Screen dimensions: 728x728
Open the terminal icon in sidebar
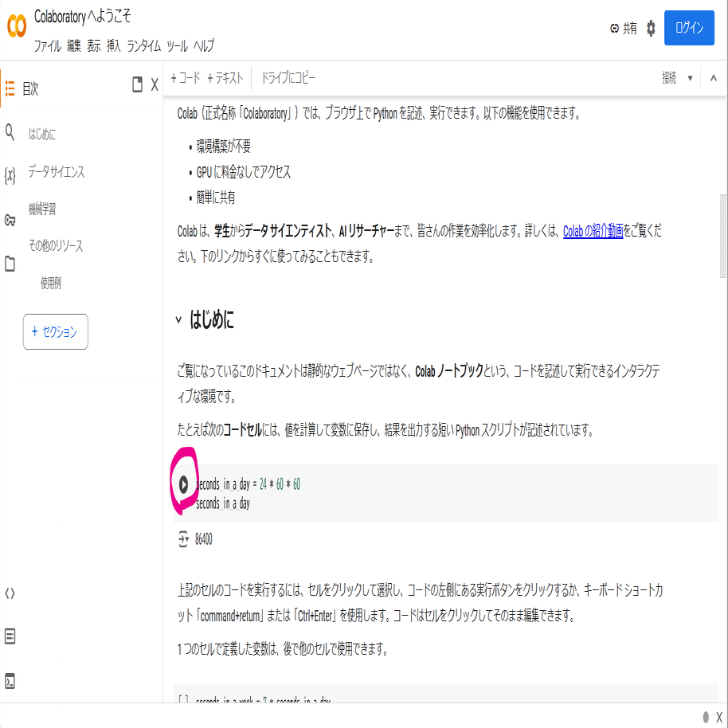coord(10,681)
